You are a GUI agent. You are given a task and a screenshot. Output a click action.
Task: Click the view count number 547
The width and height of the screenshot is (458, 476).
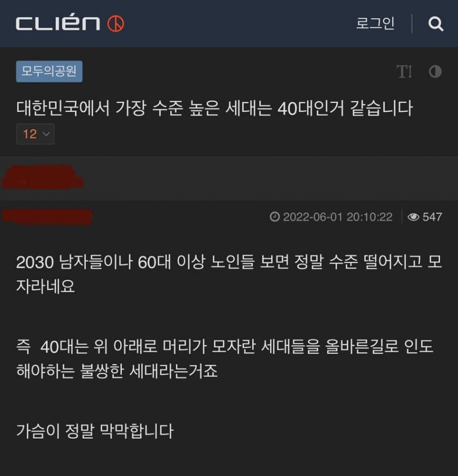click(432, 217)
